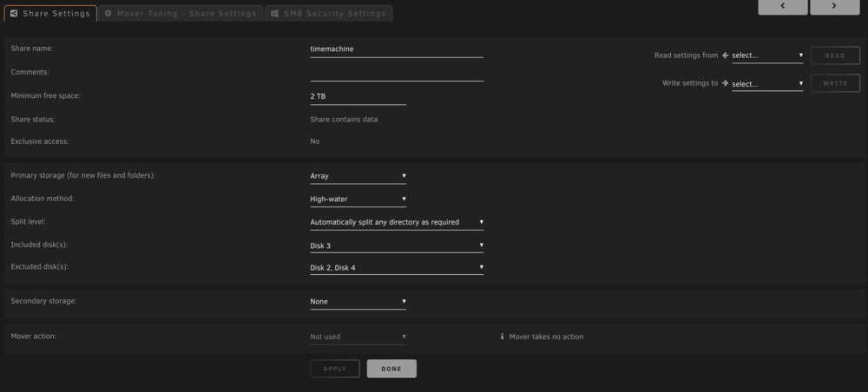Expand the Split level dropdown
The width and height of the screenshot is (868, 392).
[397, 222]
